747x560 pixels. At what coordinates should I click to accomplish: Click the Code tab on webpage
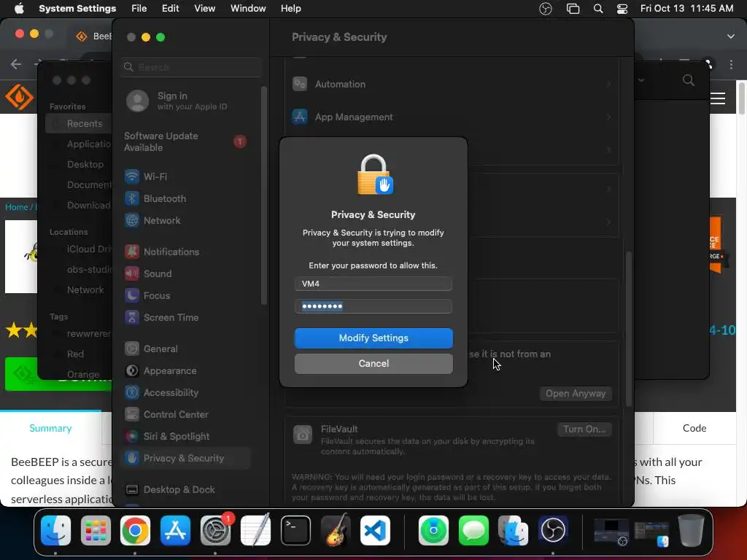coord(694,429)
